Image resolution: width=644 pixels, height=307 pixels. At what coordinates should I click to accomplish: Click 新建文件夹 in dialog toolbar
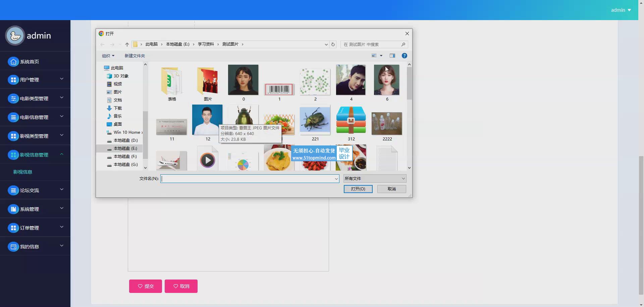(x=135, y=56)
